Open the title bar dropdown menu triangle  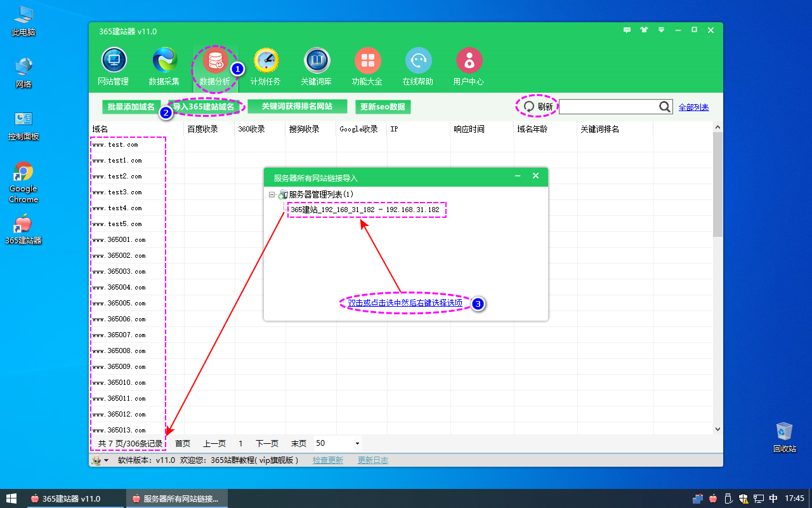pos(661,30)
